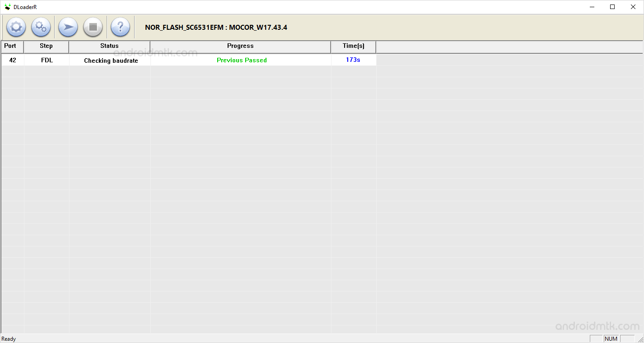Select the FDL step cell
The width and height of the screenshot is (644, 343).
(47, 60)
